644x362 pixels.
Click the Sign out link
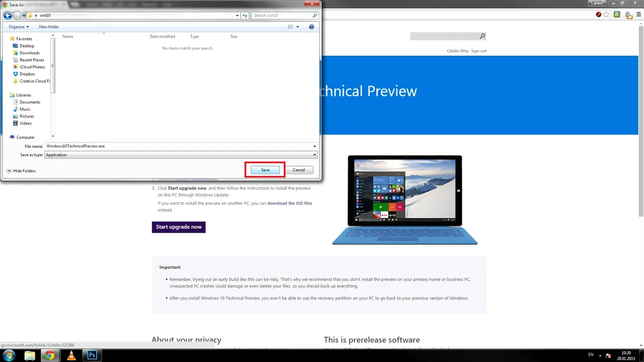pos(479,51)
